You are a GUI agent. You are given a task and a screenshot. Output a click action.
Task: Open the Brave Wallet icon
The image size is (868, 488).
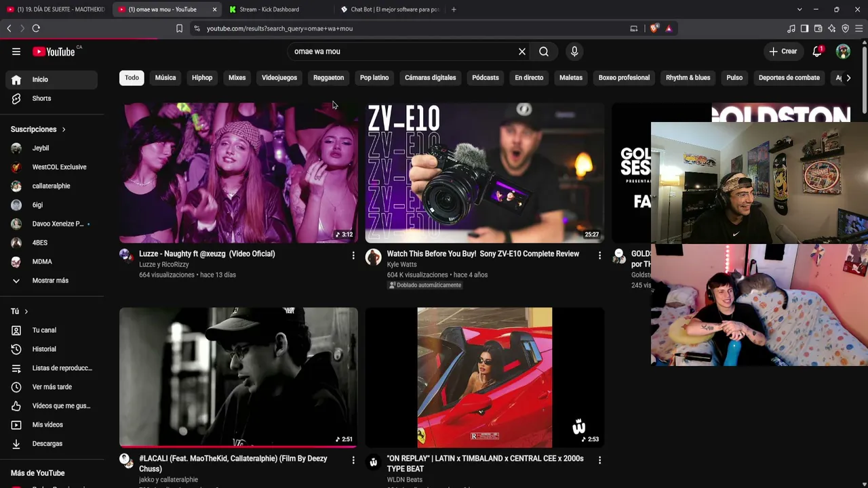818,28
